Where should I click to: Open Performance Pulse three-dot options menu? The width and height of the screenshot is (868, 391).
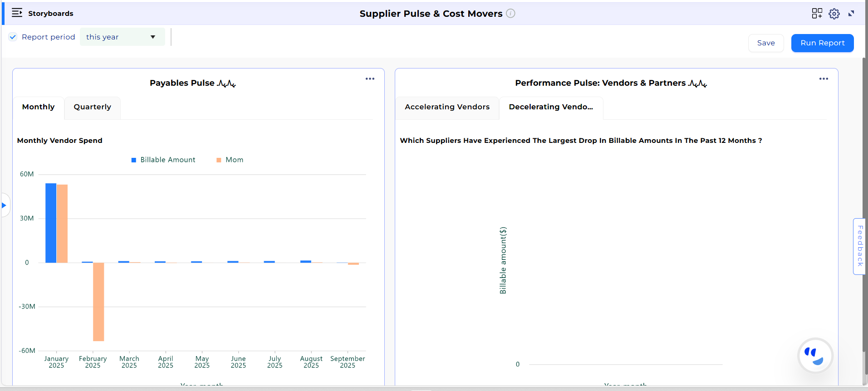824,79
